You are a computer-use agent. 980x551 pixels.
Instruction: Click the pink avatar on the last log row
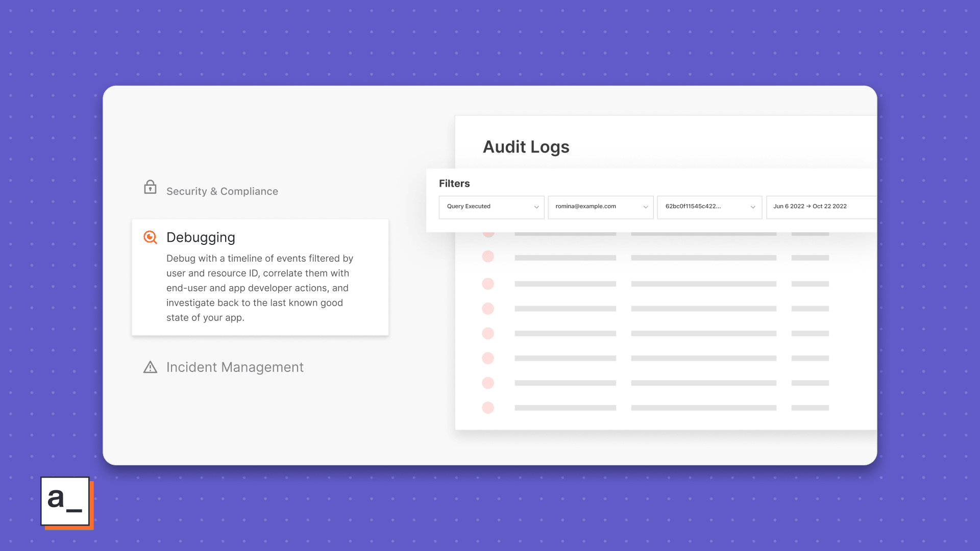[488, 408]
